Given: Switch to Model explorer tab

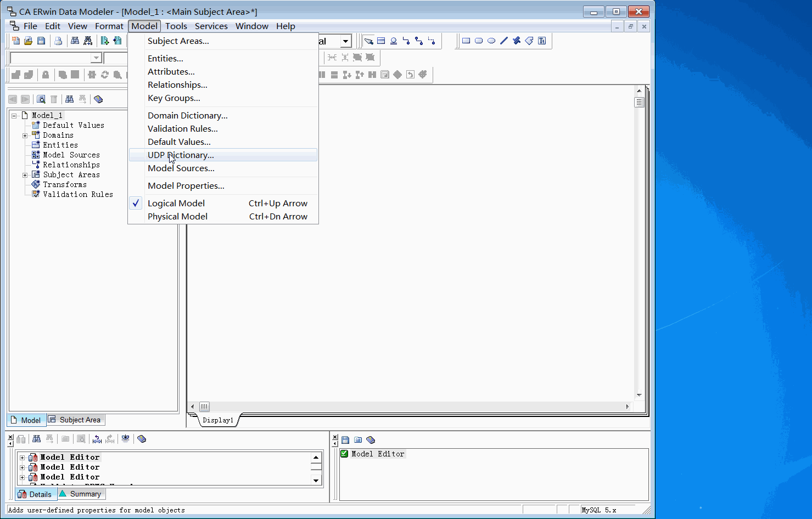Looking at the screenshot, I should pyautogui.click(x=26, y=420).
